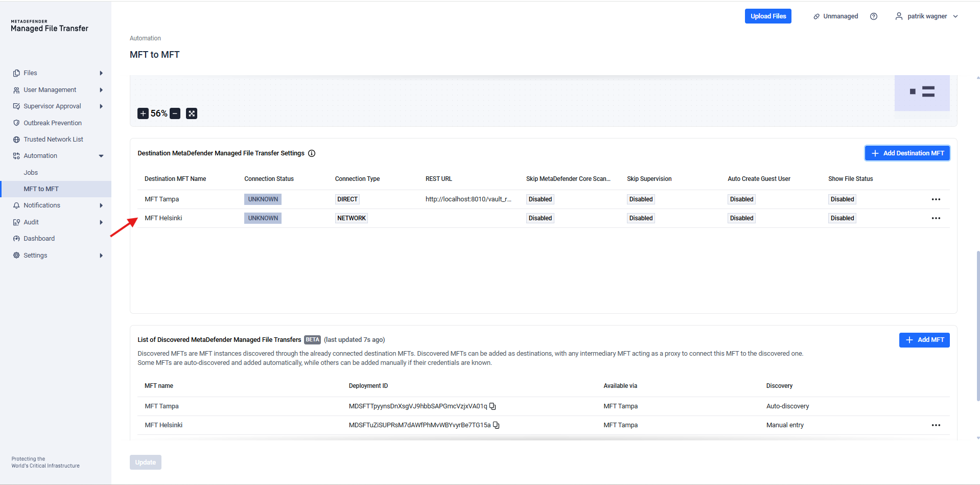980x485 pixels.
Task: Click the Add Destination MFT button
Action: pyautogui.click(x=907, y=153)
